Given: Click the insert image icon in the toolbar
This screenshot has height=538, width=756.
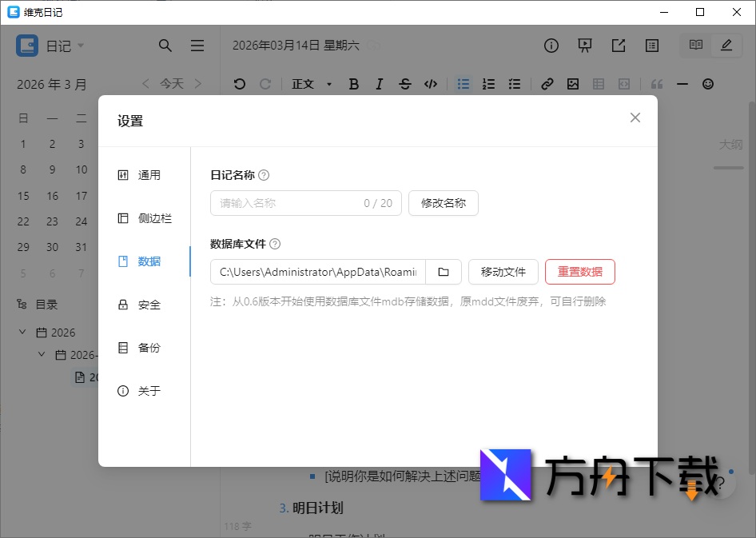Looking at the screenshot, I should pos(572,84).
